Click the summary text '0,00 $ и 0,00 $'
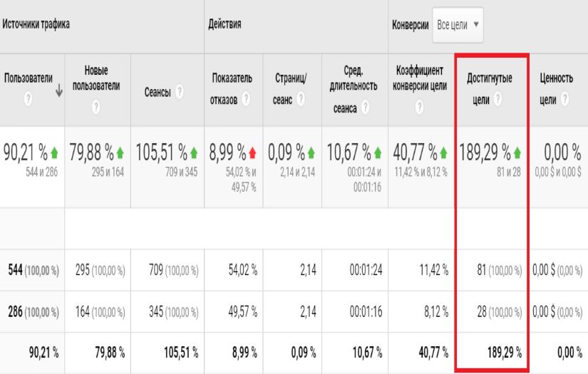The image size is (588, 374). coord(558,172)
